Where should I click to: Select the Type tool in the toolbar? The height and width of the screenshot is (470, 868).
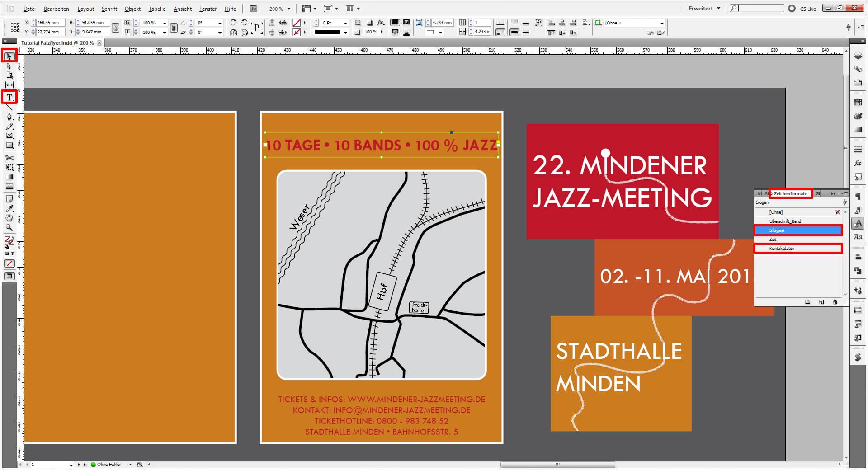tap(9, 96)
